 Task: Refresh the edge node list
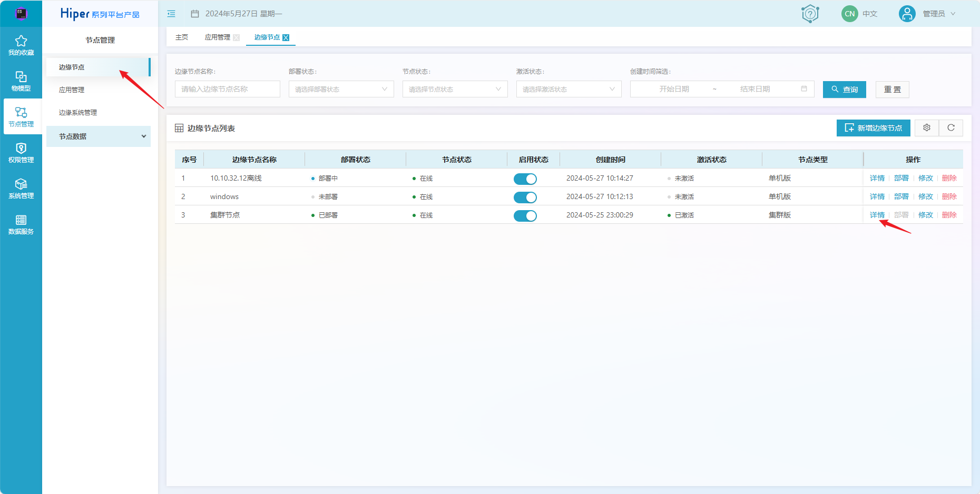coord(951,128)
